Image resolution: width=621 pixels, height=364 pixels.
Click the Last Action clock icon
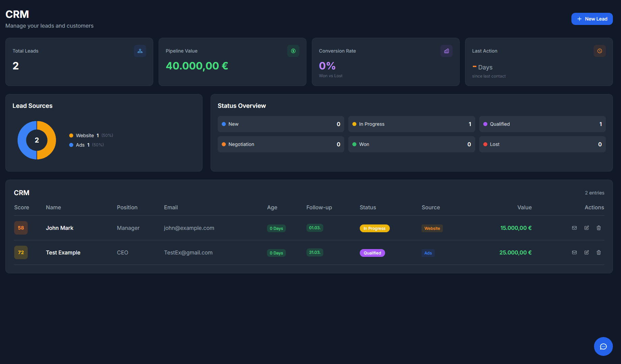click(x=600, y=51)
